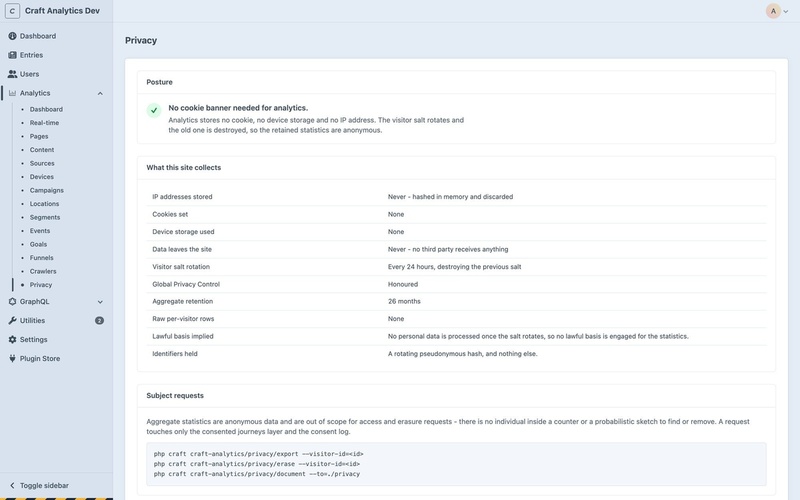Click the Privacy page heading

coord(141,40)
